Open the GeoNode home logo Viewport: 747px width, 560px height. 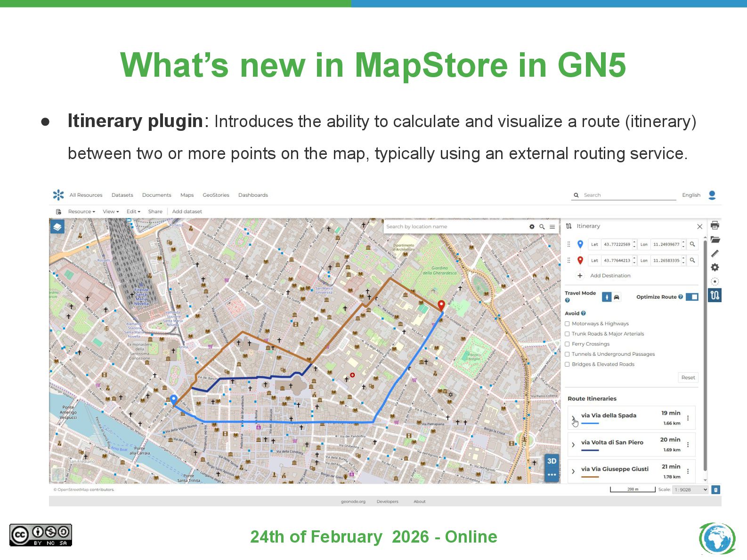coord(58,195)
